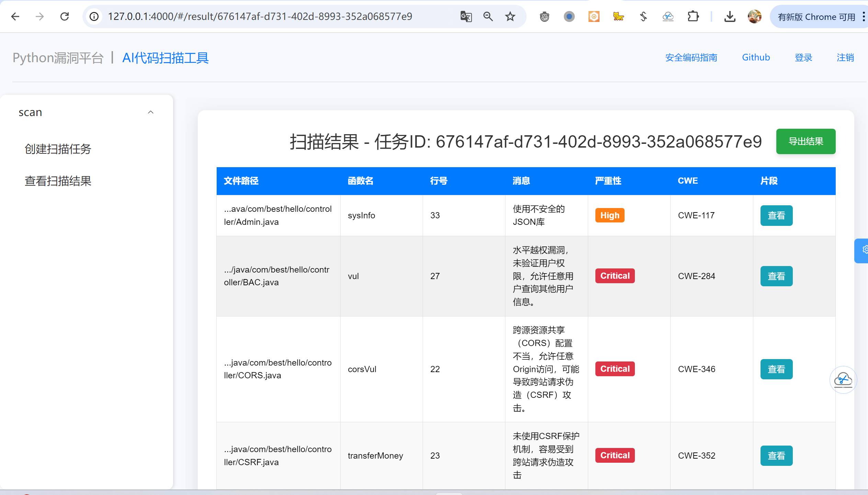Collapse the scan sidebar menu
868x495 pixels.
click(x=150, y=112)
